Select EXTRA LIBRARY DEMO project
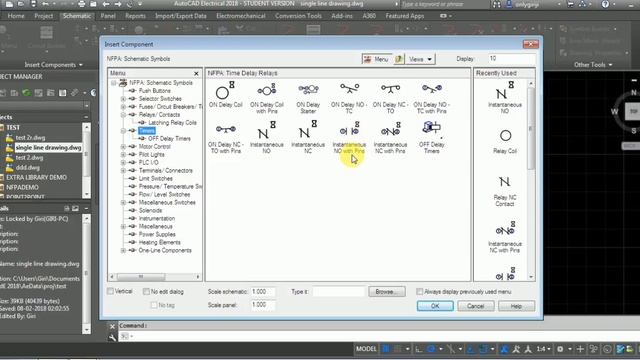 (x=36, y=178)
